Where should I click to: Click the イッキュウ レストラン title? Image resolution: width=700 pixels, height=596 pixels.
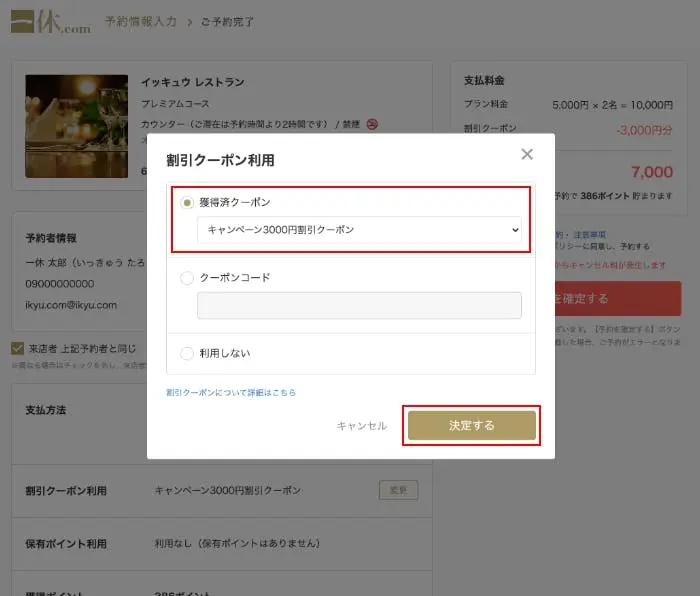point(192,82)
